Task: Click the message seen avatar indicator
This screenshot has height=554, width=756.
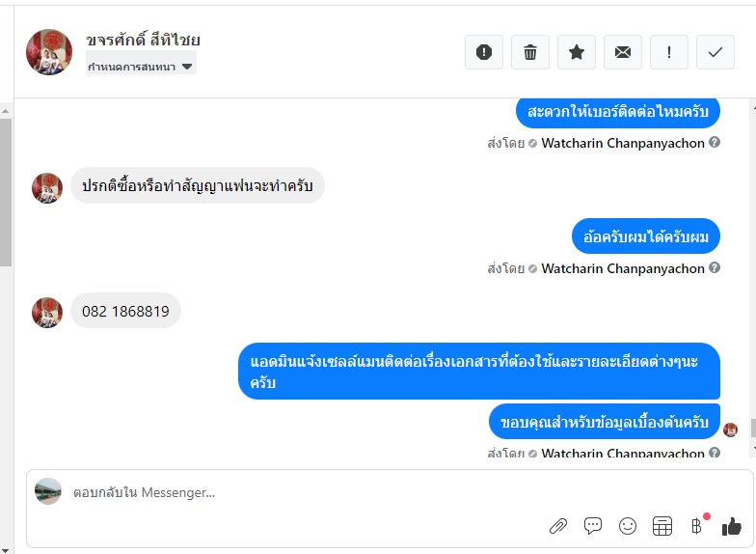Action: pyautogui.click(x=731, y=429)
